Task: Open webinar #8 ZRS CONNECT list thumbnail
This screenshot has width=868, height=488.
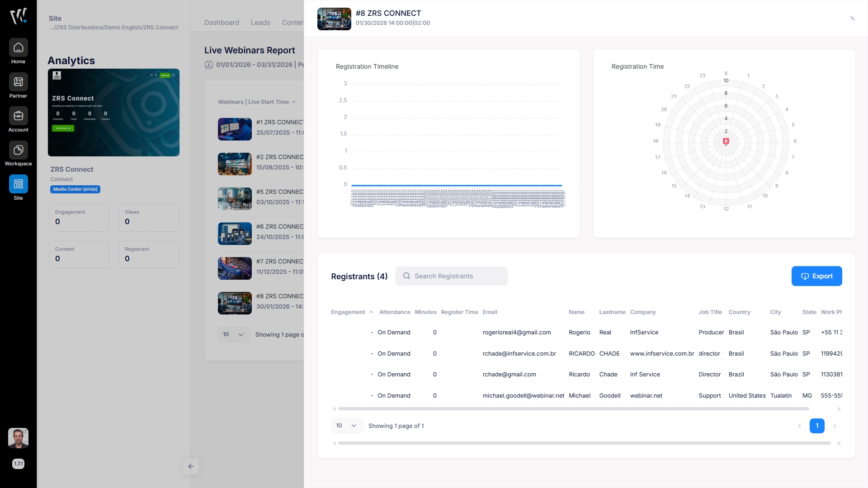Action: pyautogui.click(x=235, y=303)
